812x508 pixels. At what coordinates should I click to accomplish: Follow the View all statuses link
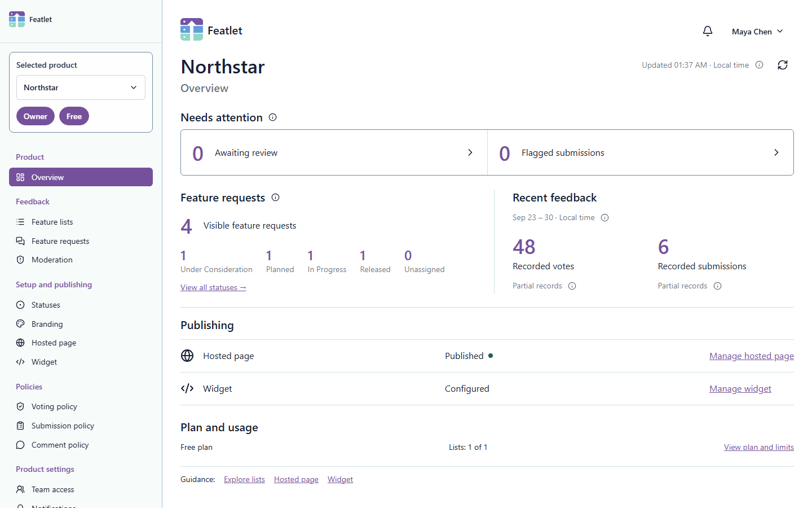tap(213, 287)
